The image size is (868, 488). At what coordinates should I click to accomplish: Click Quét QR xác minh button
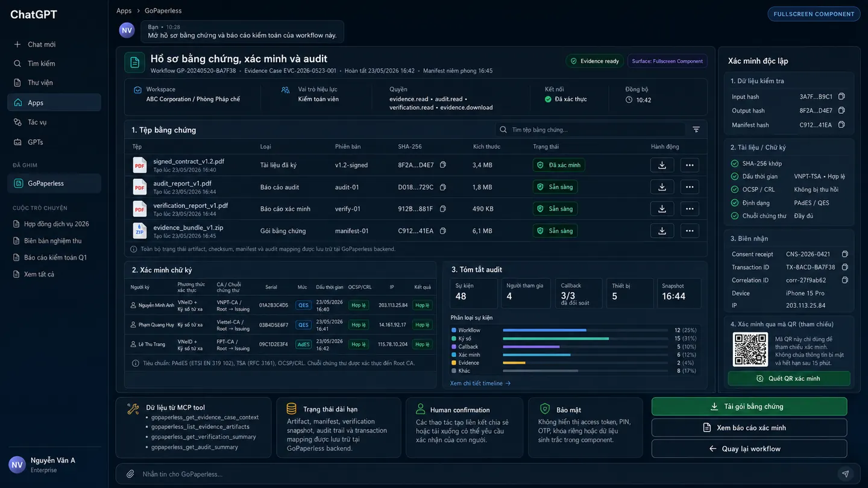[789, 378]
